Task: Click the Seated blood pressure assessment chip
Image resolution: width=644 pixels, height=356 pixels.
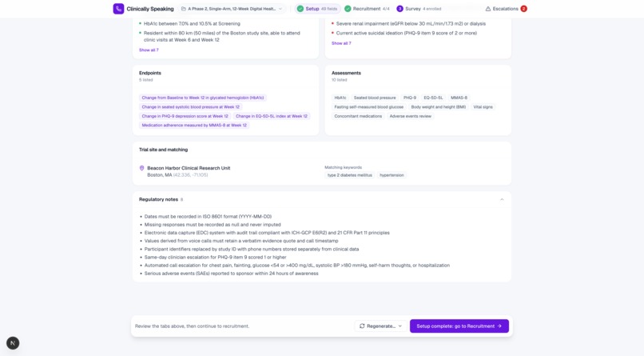Action: (x=375, y=98)
